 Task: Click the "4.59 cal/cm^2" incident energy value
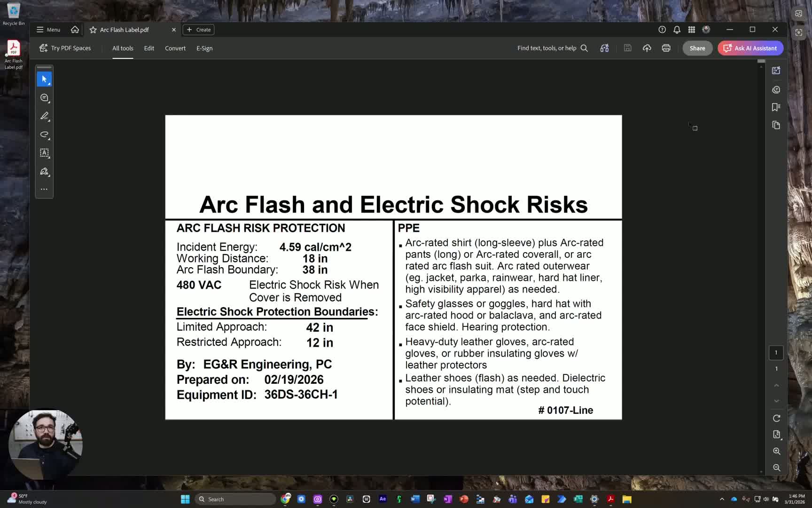(315, 247)
